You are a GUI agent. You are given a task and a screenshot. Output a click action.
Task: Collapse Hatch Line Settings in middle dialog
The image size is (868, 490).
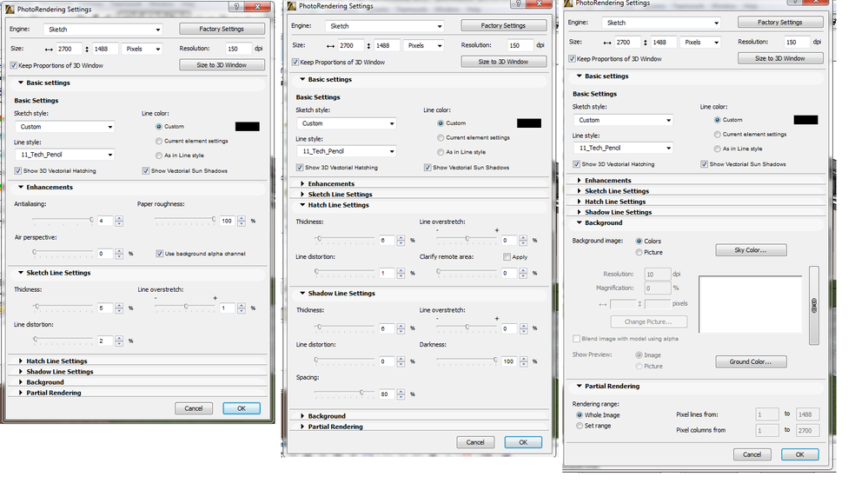point(303,205)
